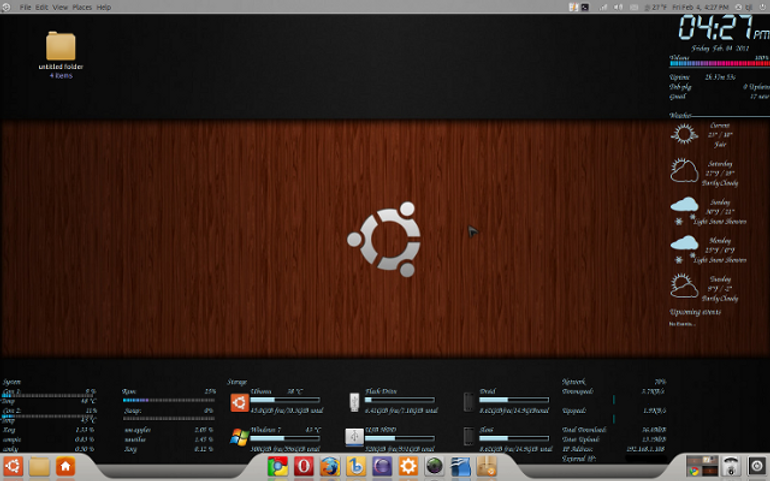Open the notes applet in top panel
Viewport: 770px width, 481px height.
(x=573, y=7)
